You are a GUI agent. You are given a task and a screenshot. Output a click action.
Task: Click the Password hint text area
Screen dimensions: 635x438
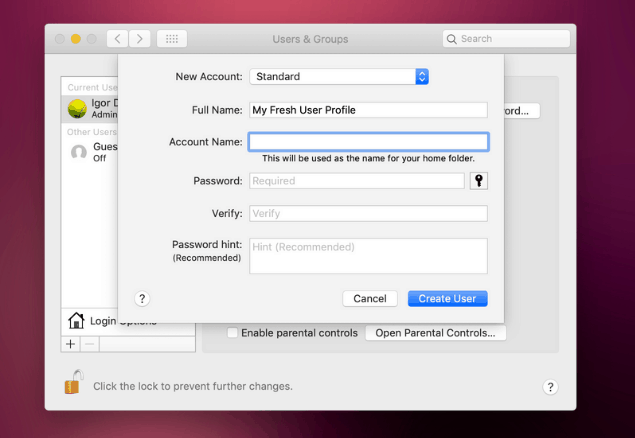pyautogui.click(x=368, y=256)
